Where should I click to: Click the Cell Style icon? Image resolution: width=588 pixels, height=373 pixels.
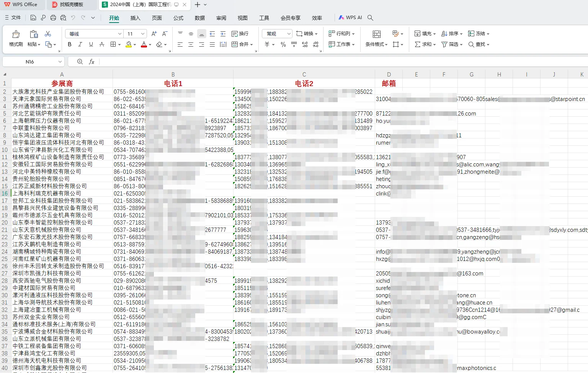(396, 44)
